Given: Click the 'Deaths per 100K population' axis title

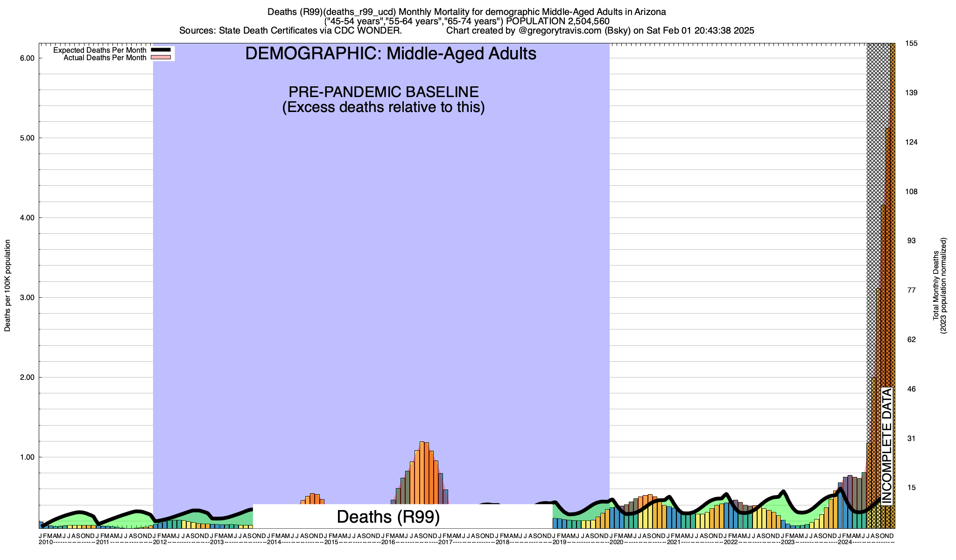Looking at the screenshot, I should coord(7,286).
